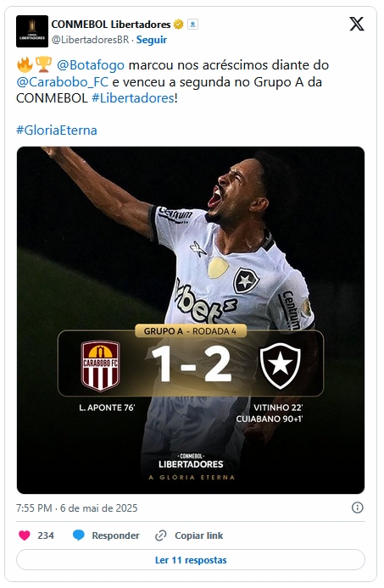
Task: Click the copy link chain icon
Action: 161,535
